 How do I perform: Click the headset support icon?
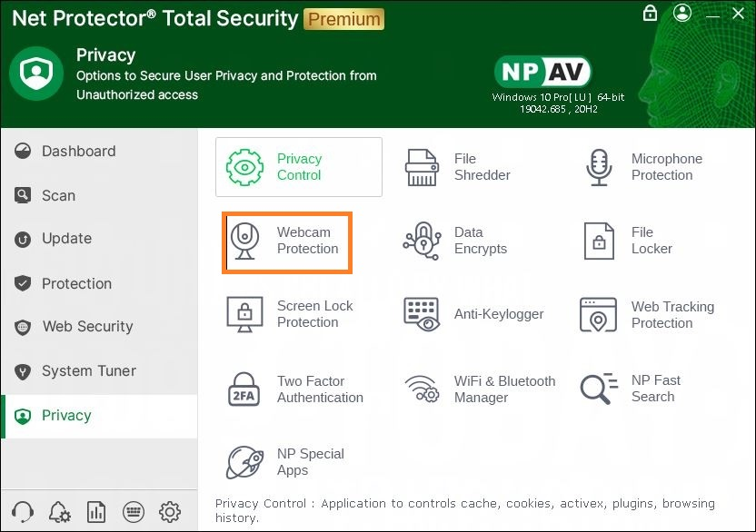point(24,512)
